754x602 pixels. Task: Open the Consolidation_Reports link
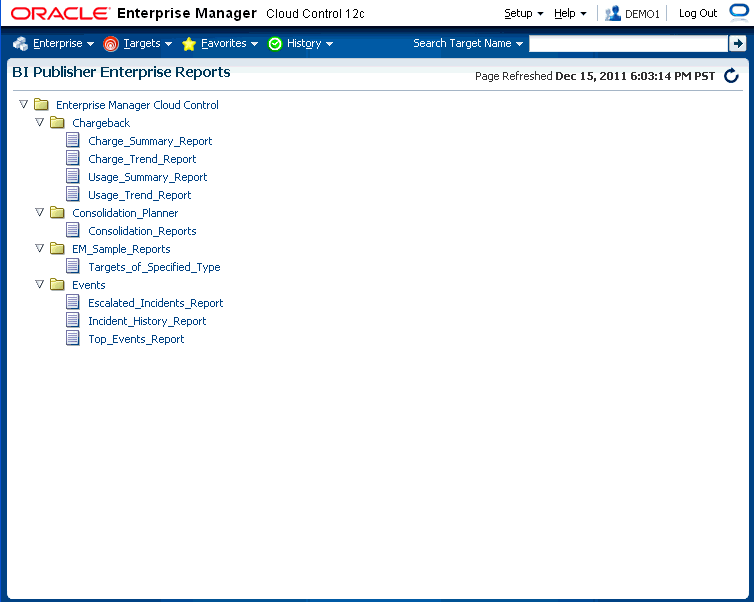click(x=142, y=231)
